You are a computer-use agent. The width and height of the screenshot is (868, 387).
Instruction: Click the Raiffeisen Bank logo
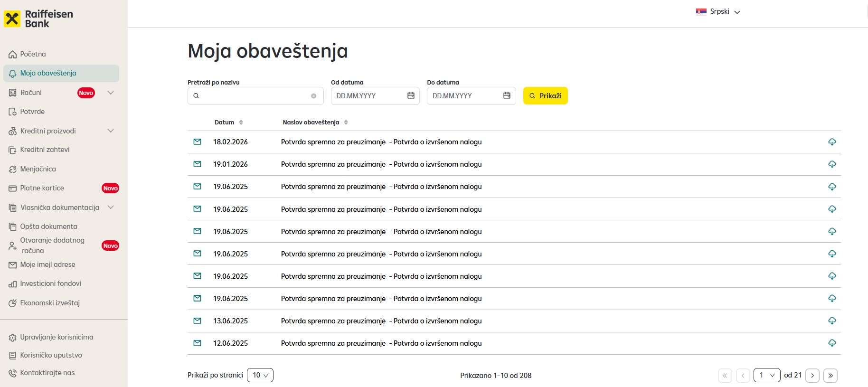tap(38, 19)
